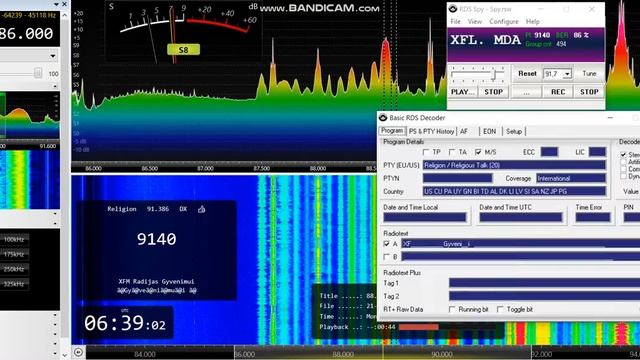Click the 9140 PI code display
640x360 pixels.
tap(156, 239)
